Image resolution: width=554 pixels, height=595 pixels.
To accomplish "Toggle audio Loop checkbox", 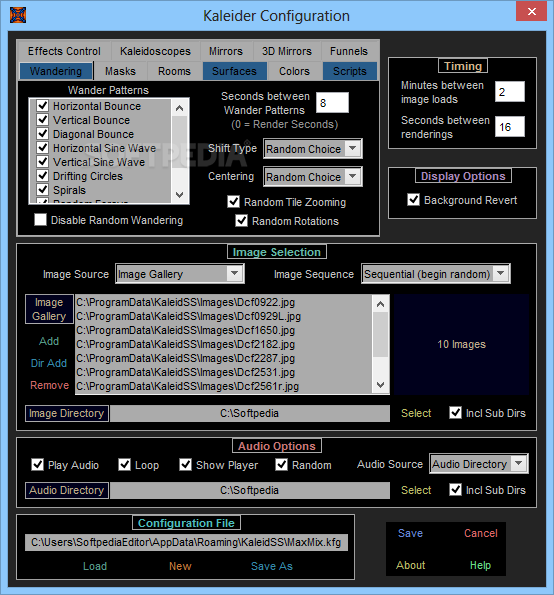I will click(x=124, y=464).
